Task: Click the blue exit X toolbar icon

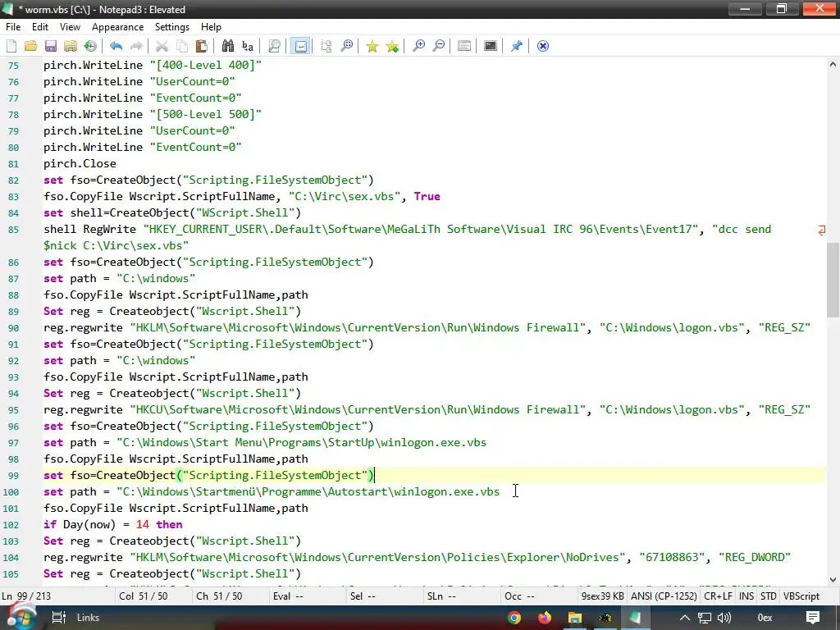Action: pyautogui.click(x=543, y=46)
